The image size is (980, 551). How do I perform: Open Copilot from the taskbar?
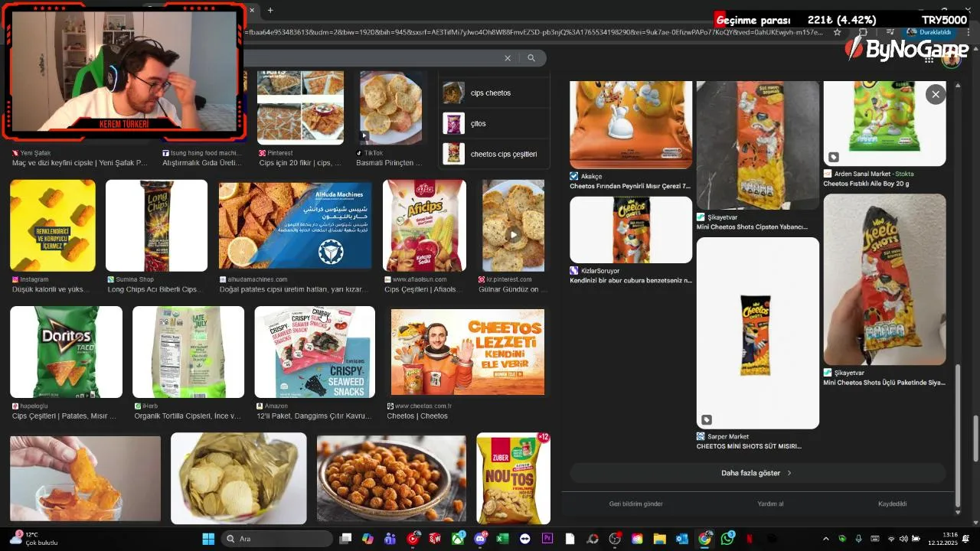click(367, 539)
